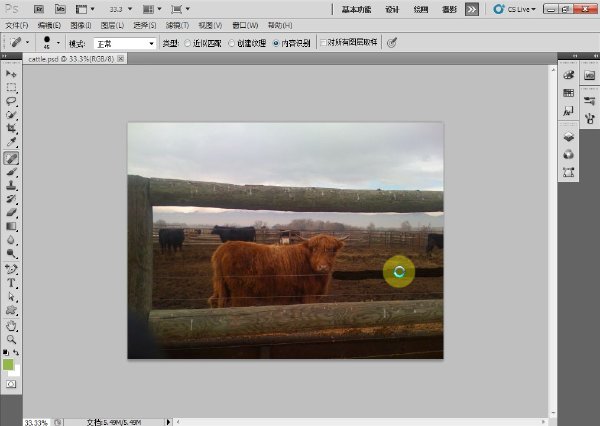Open the 模式 blend mode dropdown
This screenshot has width=600, height=426.
tap(125, 44)
